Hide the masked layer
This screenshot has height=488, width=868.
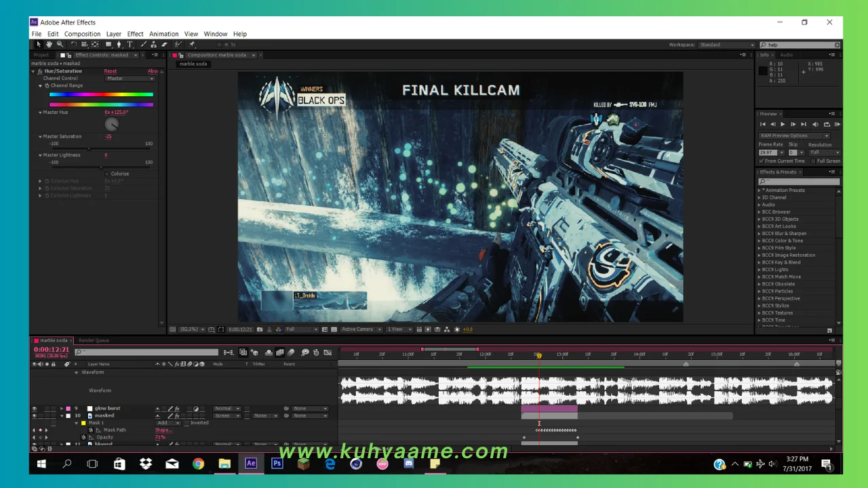pos(34,415)
